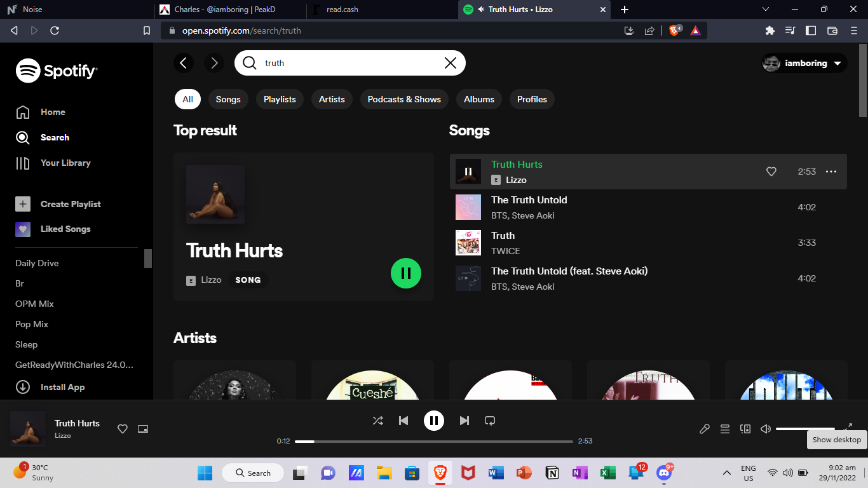This screenshot has height=488, width=868.
Task: Open more options for Truth Hurts
Action: coord(831,172)
